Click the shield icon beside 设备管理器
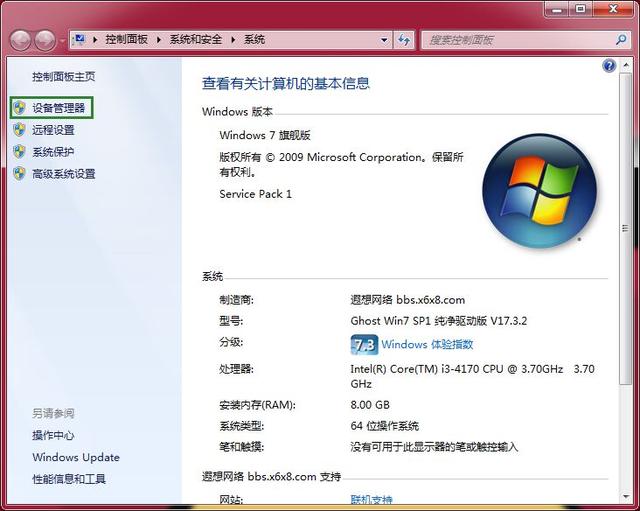 pos(19,108)
